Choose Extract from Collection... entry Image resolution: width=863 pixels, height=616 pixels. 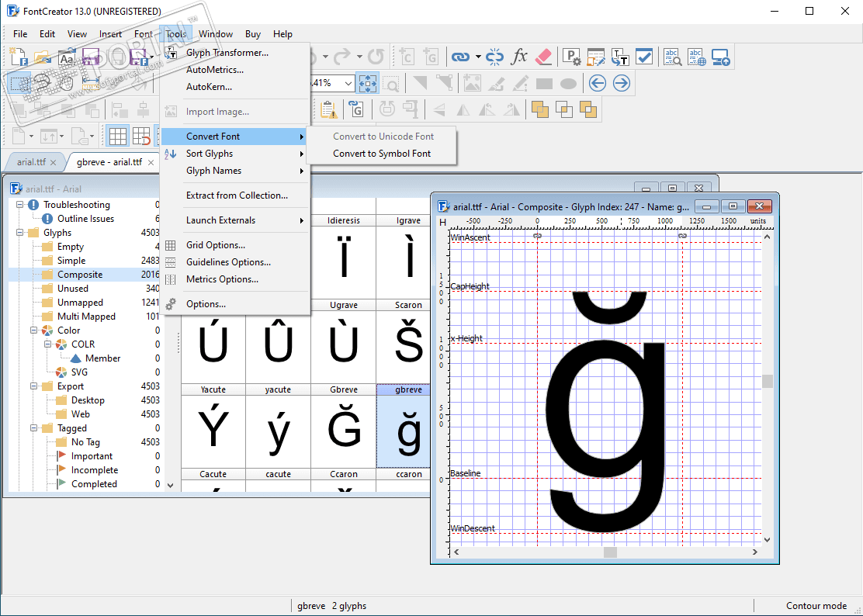236,196
